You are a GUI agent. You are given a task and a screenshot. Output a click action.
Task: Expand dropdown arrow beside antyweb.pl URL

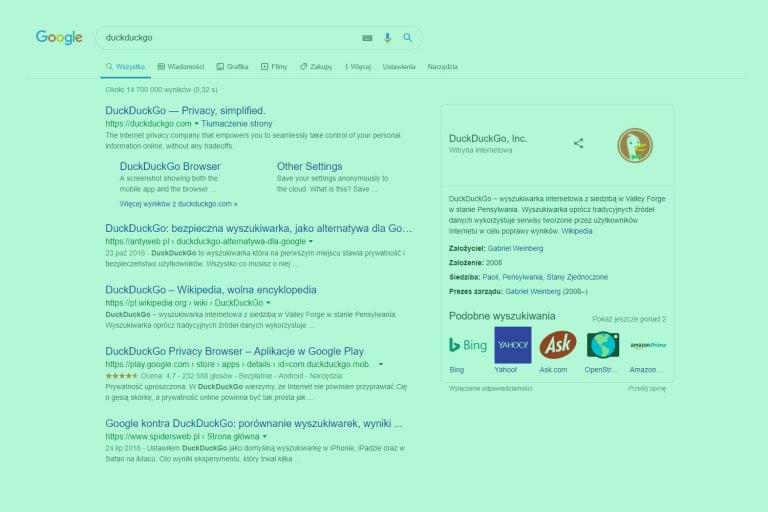[311, 242]
